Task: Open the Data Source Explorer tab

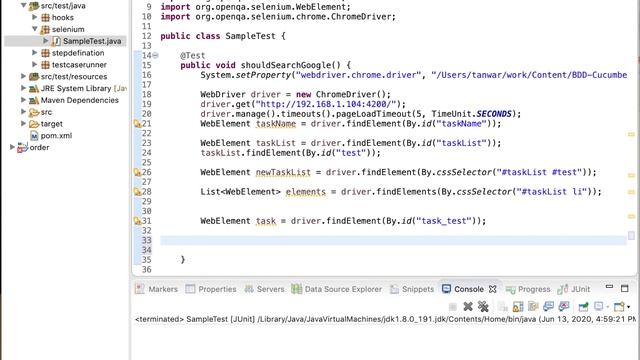Action: click(x=337, y=289)
